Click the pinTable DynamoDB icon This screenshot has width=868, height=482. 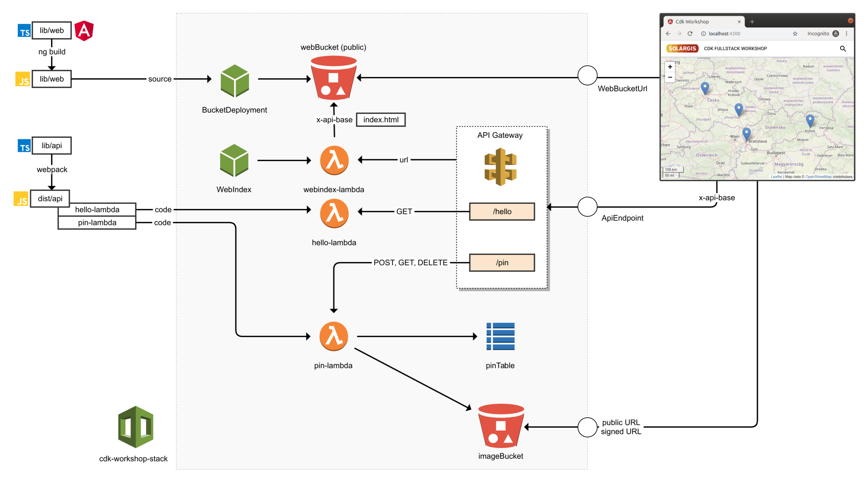point(500,336)
